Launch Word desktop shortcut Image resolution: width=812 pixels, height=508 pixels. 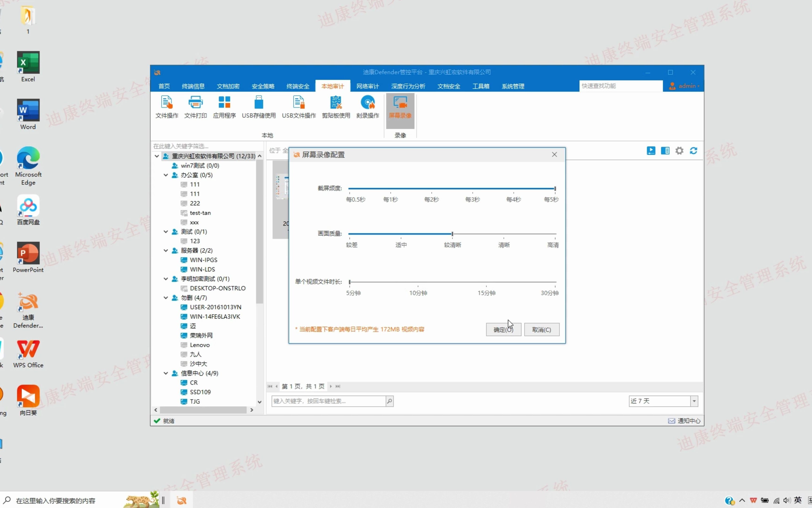tap(28, 114)
